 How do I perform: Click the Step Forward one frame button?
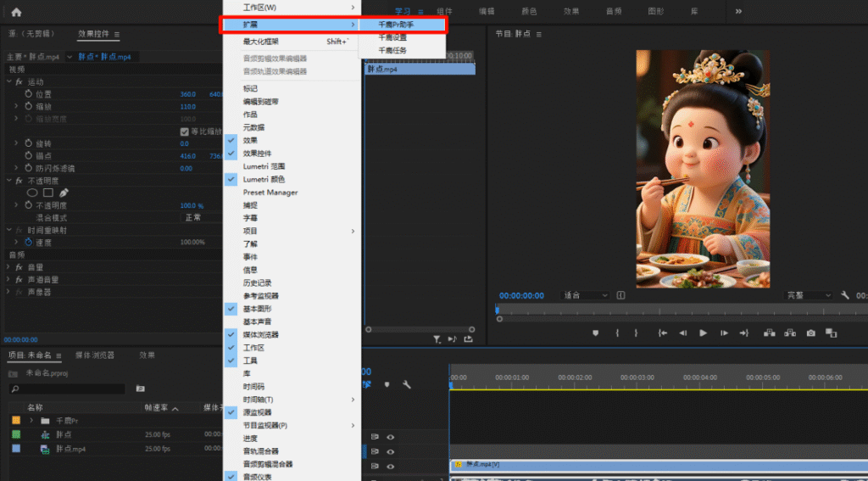pyautogui.click(x=723, y=333)
